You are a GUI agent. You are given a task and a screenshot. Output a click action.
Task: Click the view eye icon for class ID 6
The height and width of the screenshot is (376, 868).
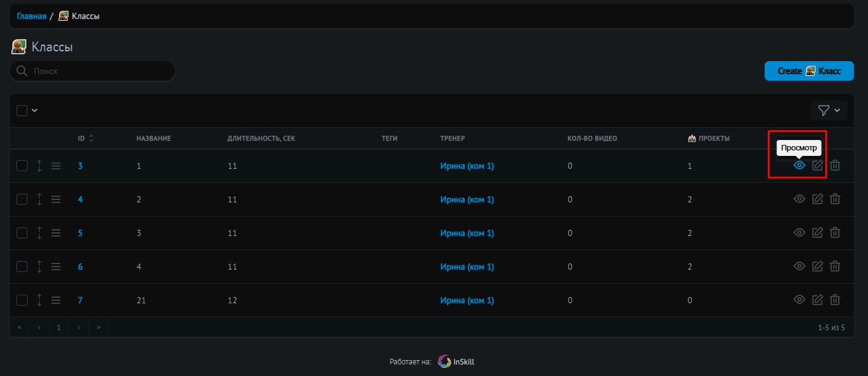coord(799,267)
